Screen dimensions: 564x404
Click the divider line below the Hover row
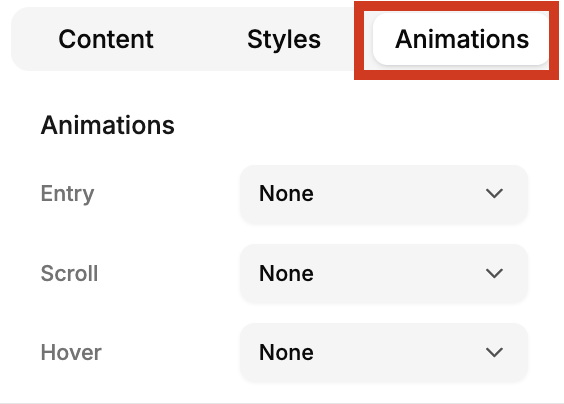coord(282,403)
